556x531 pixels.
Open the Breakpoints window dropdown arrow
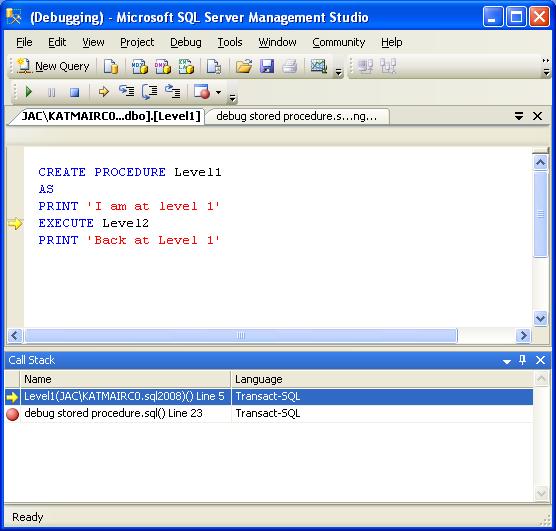(218, 92)
